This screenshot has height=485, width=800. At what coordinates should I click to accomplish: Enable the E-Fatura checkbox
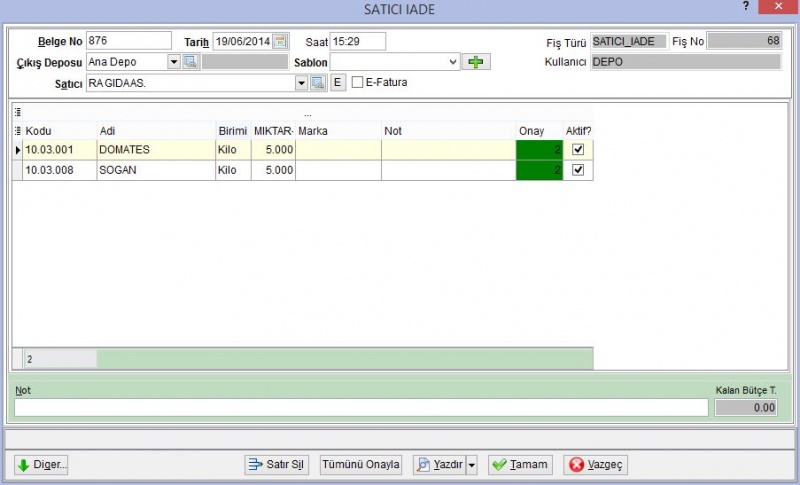point(358,82)
